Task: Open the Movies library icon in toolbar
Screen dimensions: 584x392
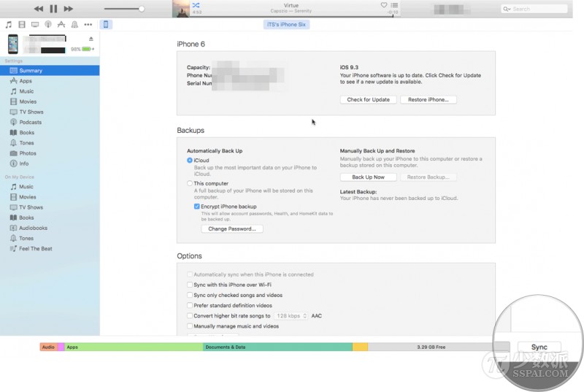Action: (22, 25)
